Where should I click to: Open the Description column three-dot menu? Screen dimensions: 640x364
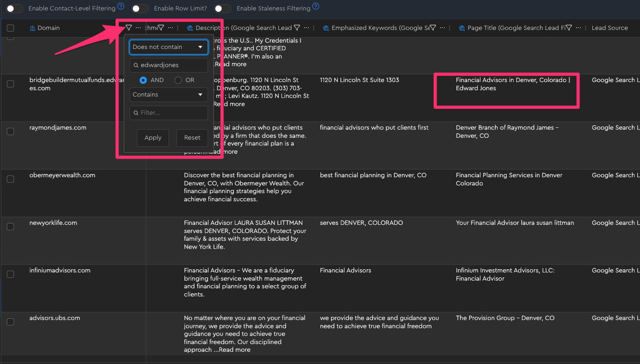point(306,28)
